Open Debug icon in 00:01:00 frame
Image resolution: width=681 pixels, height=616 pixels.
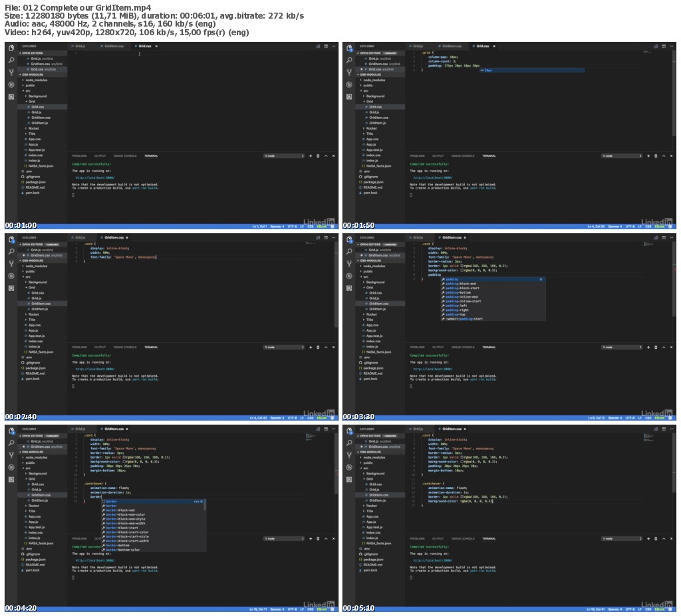point(11,84)
